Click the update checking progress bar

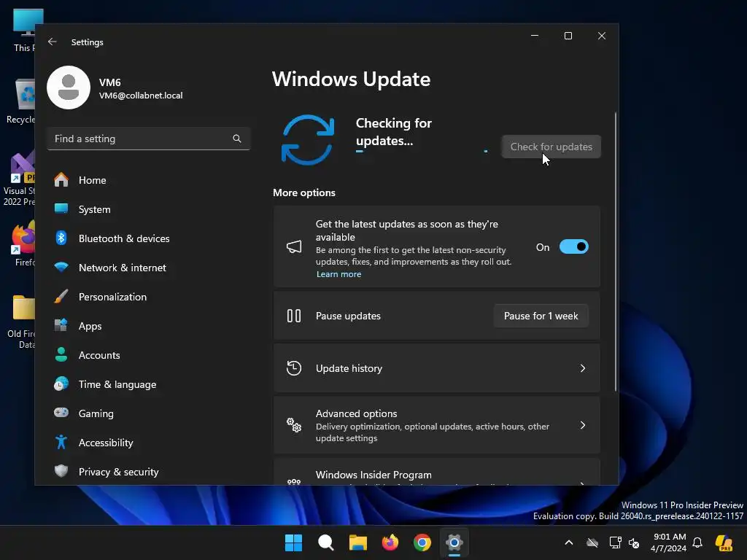[x=422, y=152]
